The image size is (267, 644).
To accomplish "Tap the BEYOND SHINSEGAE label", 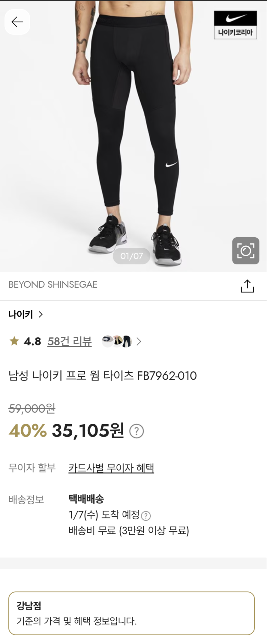I will [x=53, y=285].
